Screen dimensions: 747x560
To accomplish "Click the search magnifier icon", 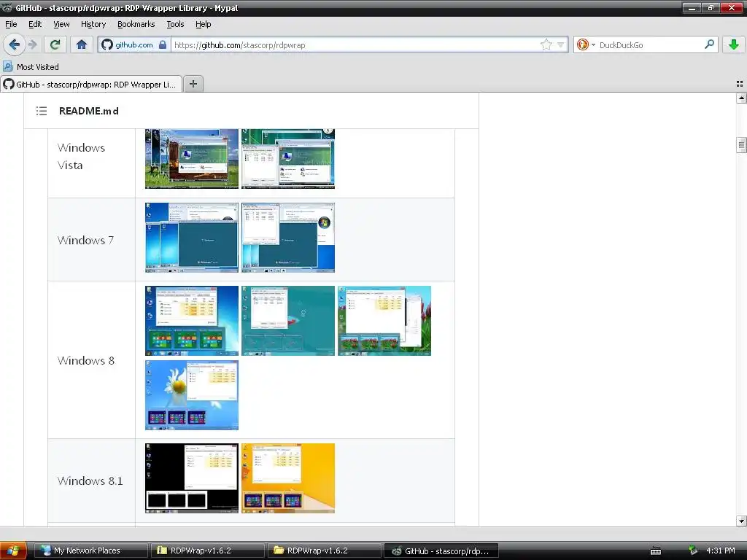I will [709, 44].
